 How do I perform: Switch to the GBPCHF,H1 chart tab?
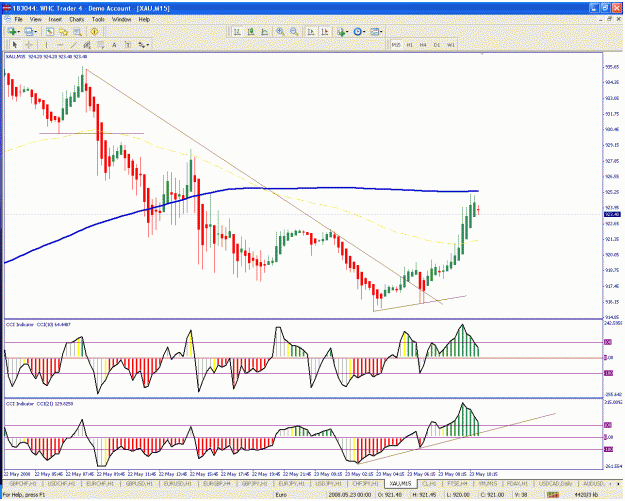(22, 483)
